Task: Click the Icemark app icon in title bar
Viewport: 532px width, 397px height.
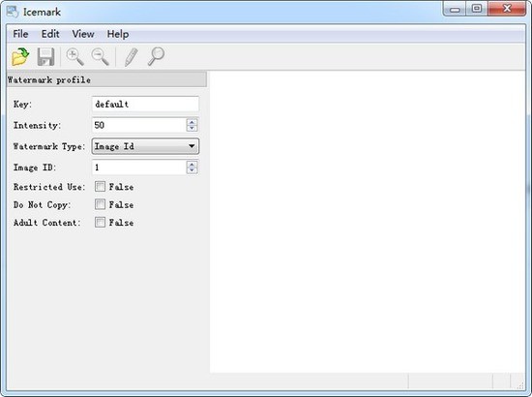Action: pyautogui.click(x=13, y=12)
